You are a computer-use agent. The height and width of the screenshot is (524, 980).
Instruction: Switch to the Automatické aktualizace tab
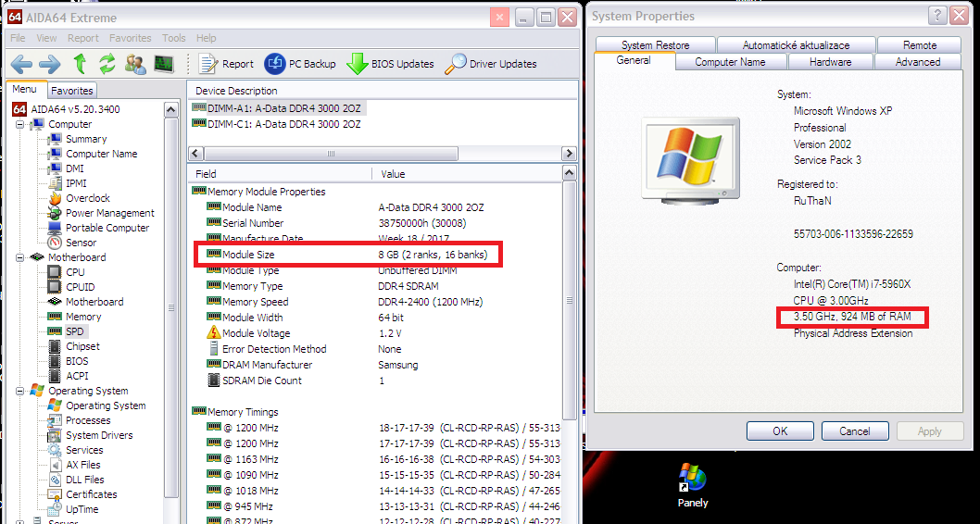tap(796, 45)
